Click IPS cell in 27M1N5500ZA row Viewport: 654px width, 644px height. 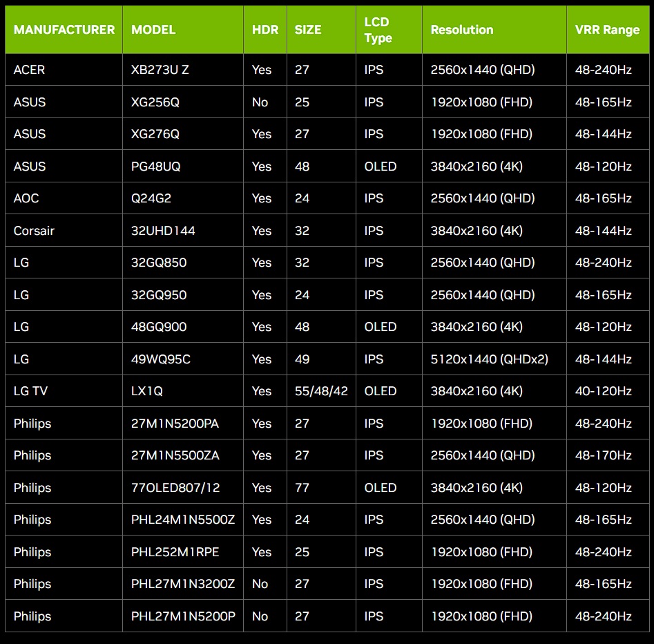(x=389, y=455)
